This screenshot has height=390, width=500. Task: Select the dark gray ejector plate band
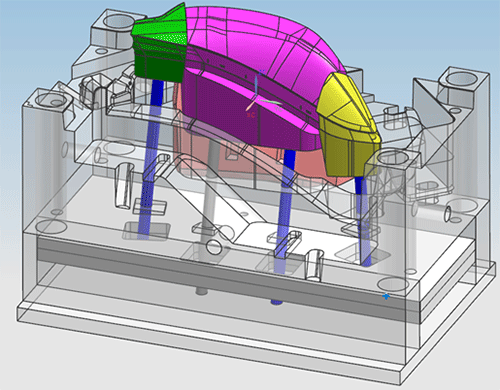pyautogui.click(x=227, y=278)
